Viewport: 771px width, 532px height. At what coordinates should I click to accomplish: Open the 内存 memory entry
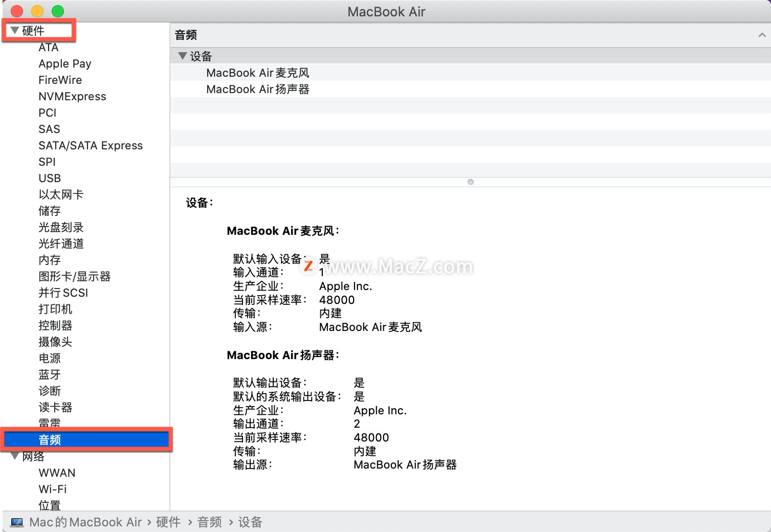coord(50,260)
